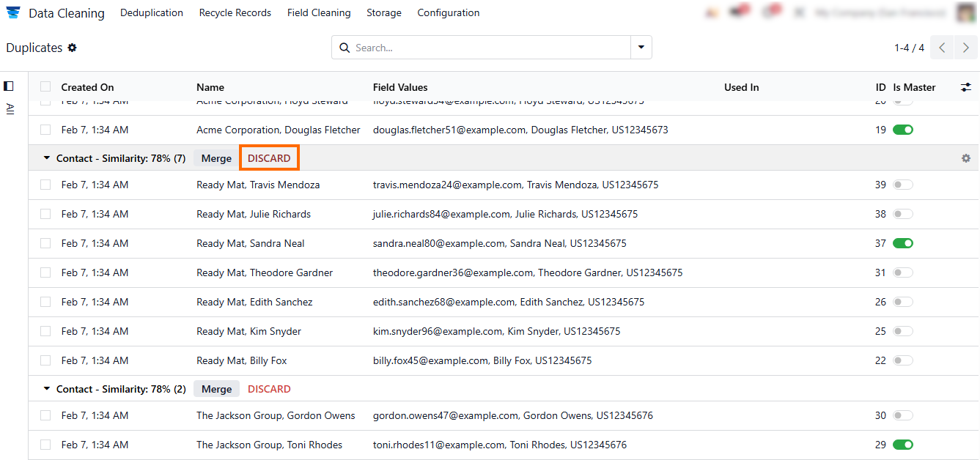This screenshot has height=460, width=980.
Task: Open the search options dropdown arrow
Action: coord(641,48)
